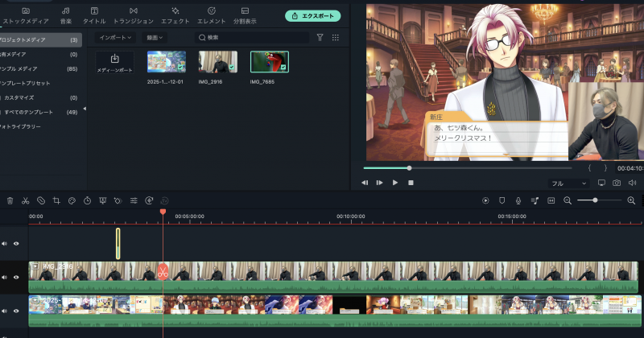Open the audio mixer icon
The height and width of the screenshot is (338, 644).
(535, 200)
